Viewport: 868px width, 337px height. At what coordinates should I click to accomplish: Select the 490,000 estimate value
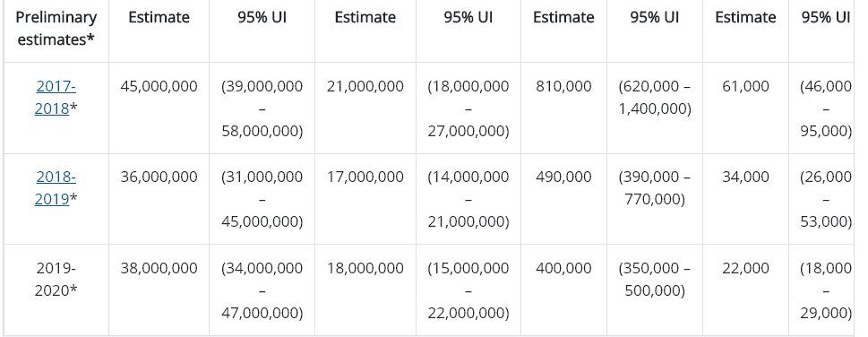pyautogui.click(x=563, y=177)
